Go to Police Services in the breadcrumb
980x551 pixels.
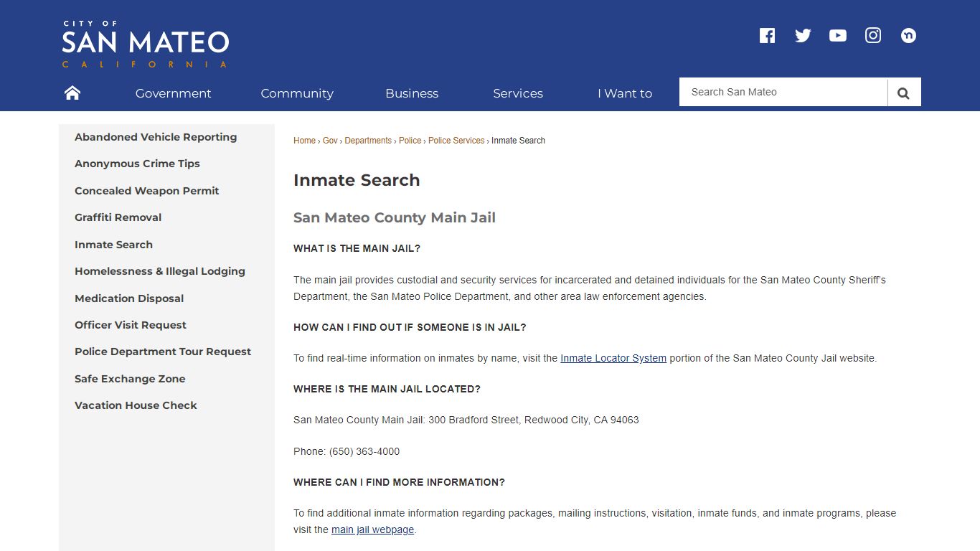point(456,141)
